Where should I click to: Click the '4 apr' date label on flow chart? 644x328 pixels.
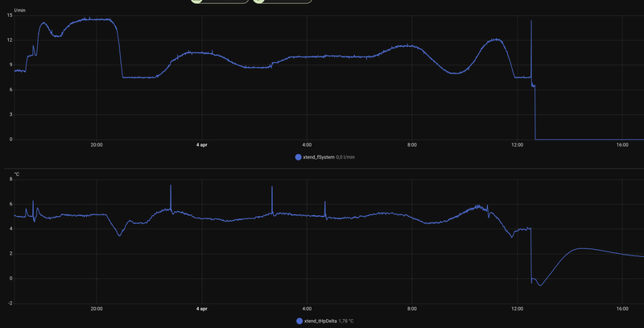[x=202, y=145]
